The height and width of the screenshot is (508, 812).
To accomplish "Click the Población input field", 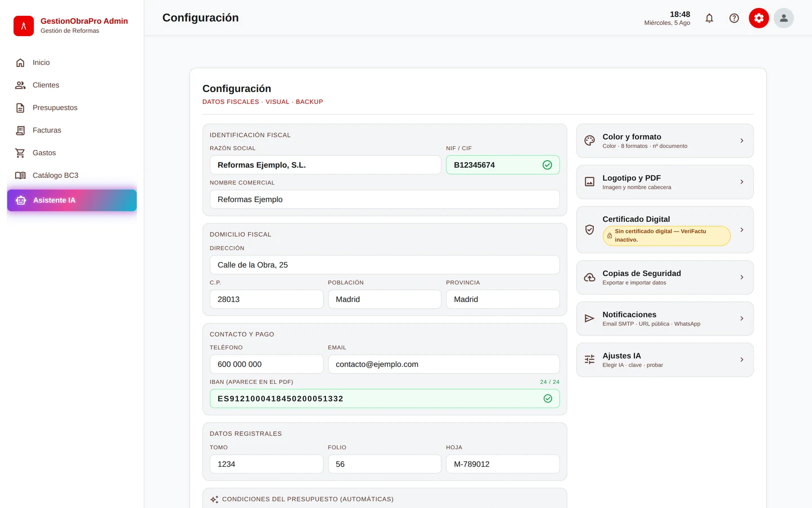I will [x=385, y=299].
